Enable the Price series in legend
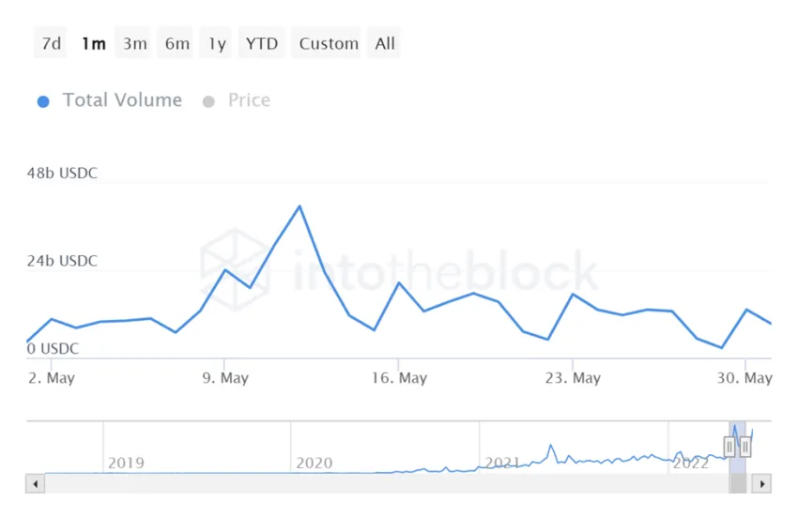Viewport: 798px width, 532px height. click(249, 100)
